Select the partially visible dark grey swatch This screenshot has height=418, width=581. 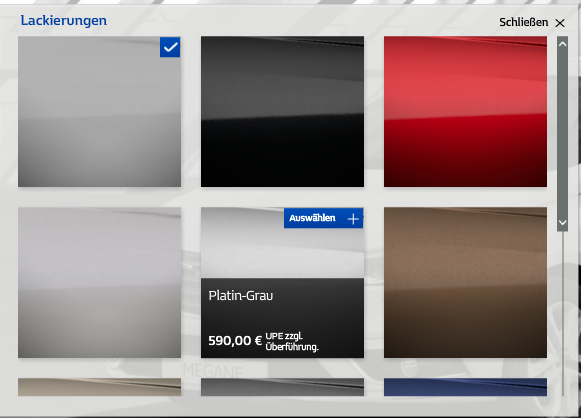click(282, 387)
